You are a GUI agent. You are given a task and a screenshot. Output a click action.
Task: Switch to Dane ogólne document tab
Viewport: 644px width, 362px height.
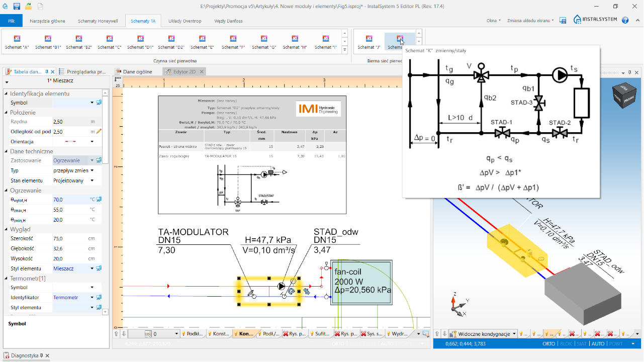[133, 72]
